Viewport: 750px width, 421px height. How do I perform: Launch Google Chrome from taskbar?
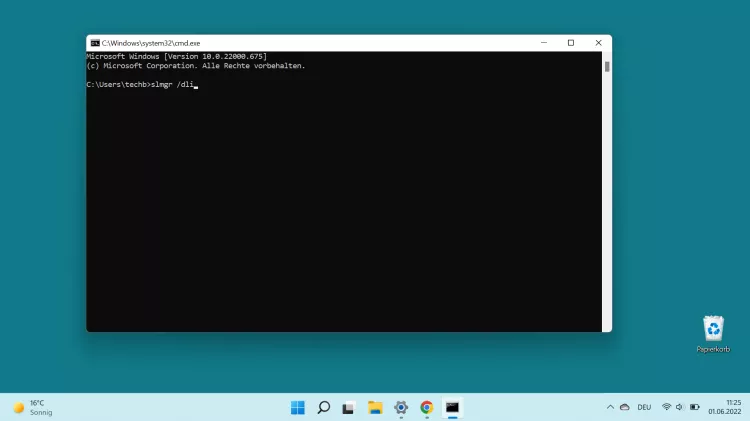(x=427, y=408)
